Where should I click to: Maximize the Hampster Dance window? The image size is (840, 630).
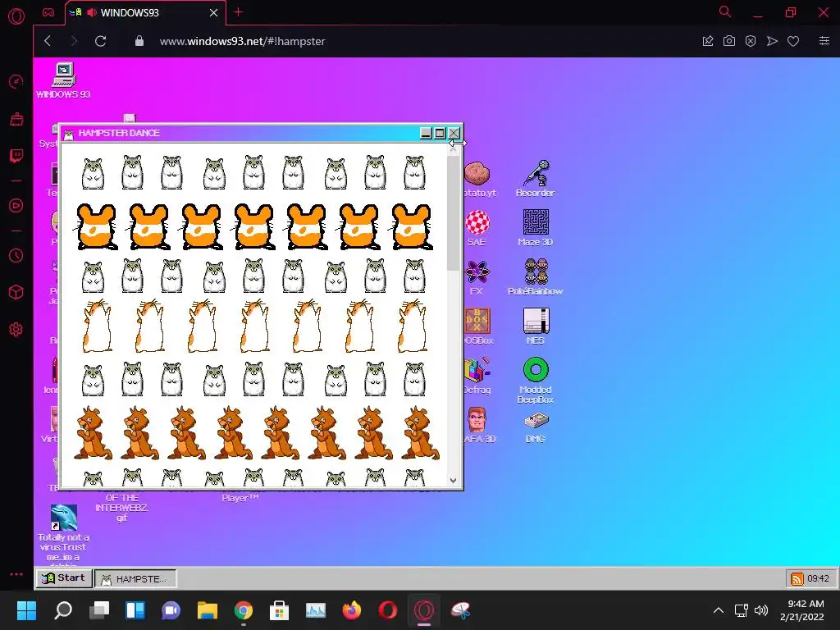440,133
